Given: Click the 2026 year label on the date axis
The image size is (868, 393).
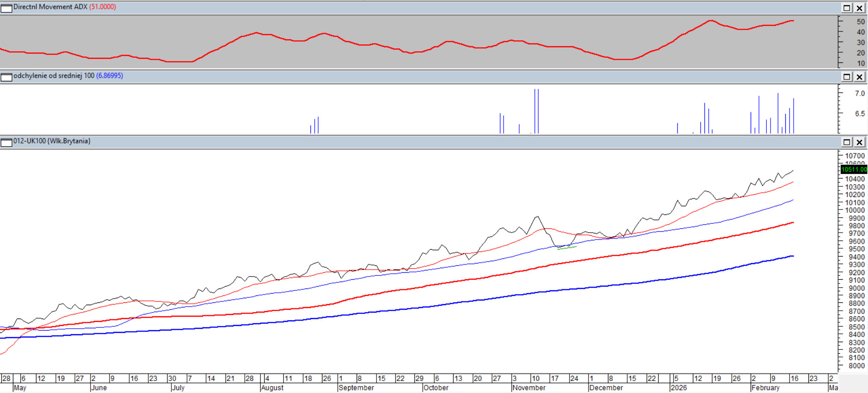Looking at the screenshot, I should click(x=678, y=388).
